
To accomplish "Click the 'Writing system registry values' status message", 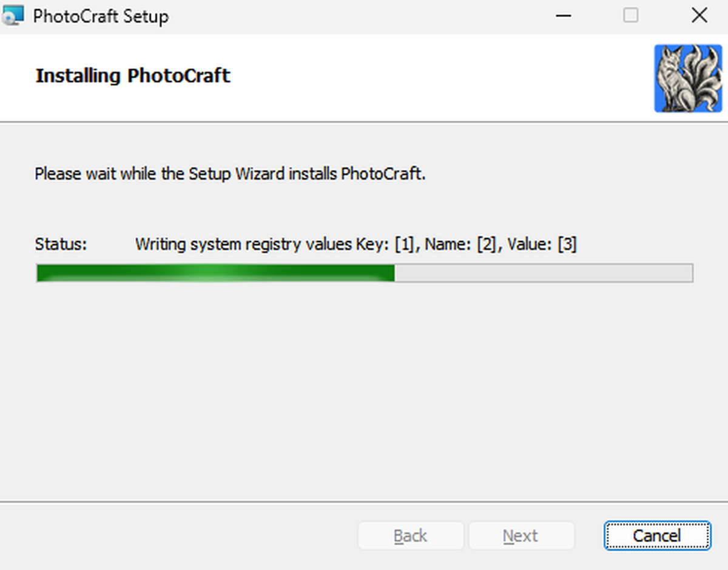I will coord(356,244).
